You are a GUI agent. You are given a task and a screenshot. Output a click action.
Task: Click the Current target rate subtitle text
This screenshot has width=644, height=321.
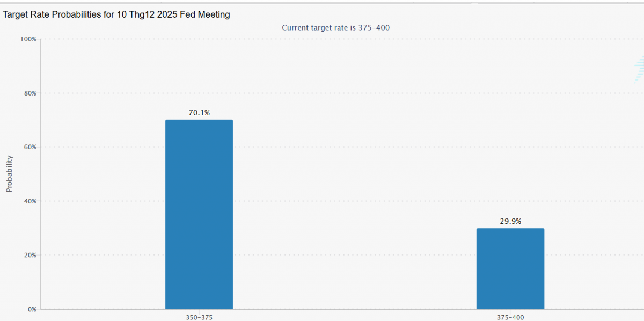point(335,28)
